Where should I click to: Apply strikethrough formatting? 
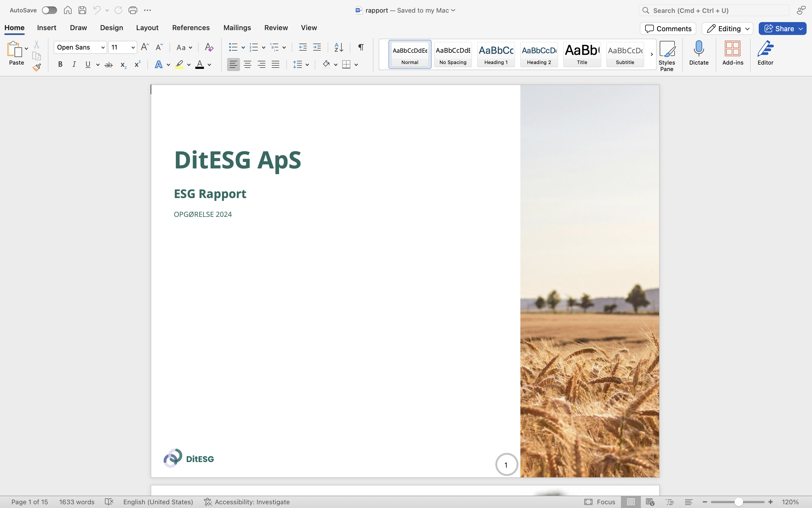108,65
